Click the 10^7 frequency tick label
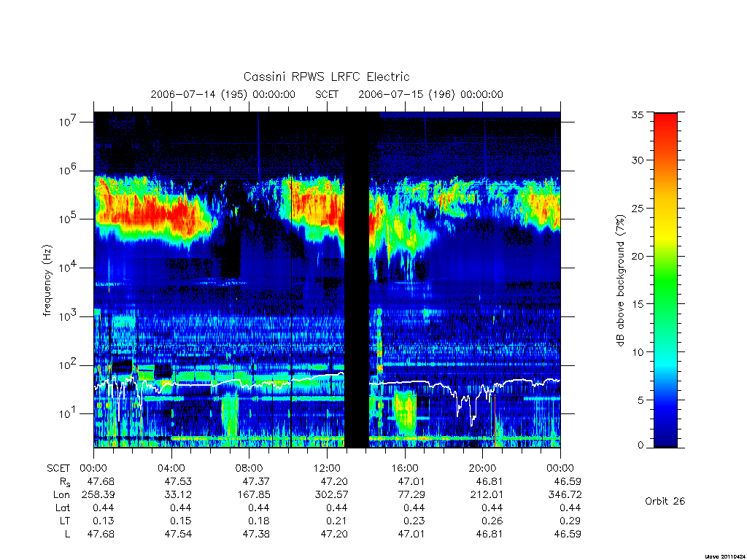This screenshot has height=560, width=747. (69, 122)
